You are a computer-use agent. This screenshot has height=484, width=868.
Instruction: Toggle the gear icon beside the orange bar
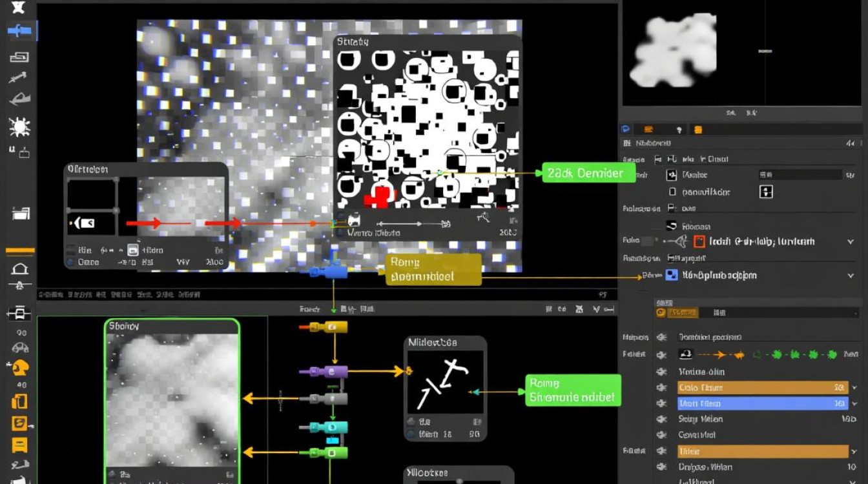[x=661, y=388]
